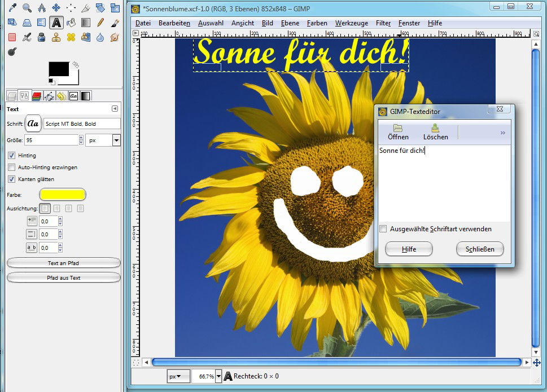Open the Datei menu

tap(143, 23)
